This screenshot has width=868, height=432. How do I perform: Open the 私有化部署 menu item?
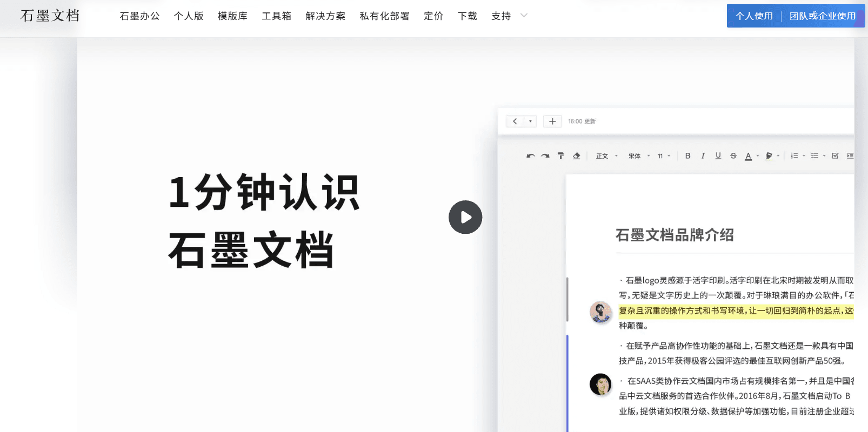[384, 16]
